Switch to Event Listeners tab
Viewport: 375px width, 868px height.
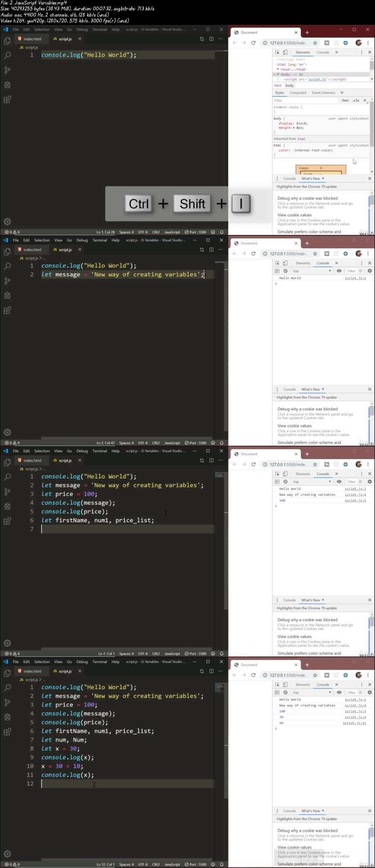pos(323,93)
